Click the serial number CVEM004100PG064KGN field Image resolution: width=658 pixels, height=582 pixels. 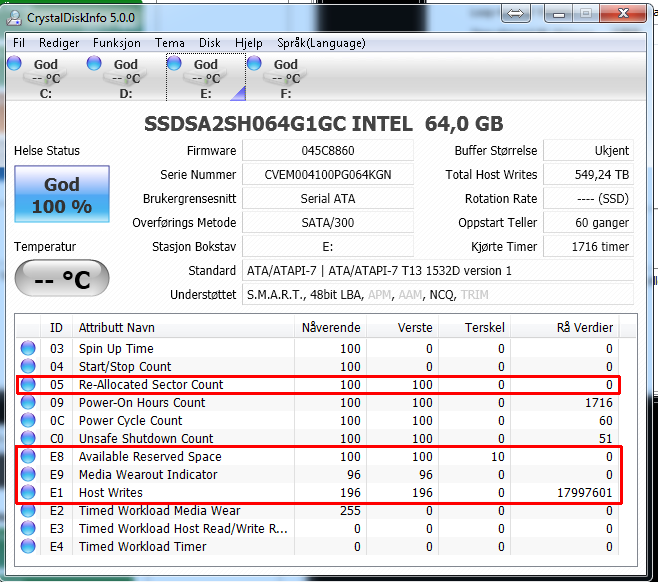(x=328, y=175)
